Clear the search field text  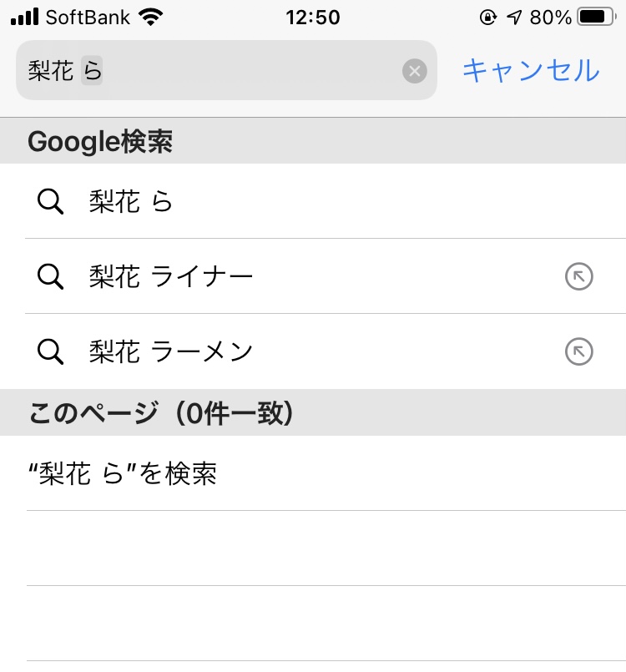[414, 71]
